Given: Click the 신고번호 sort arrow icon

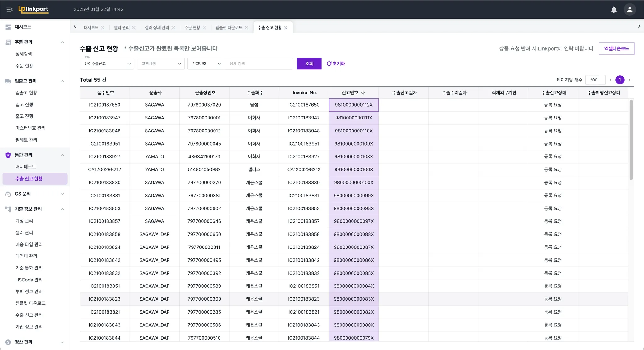Looking at the screenshot, I should point(363,92).
